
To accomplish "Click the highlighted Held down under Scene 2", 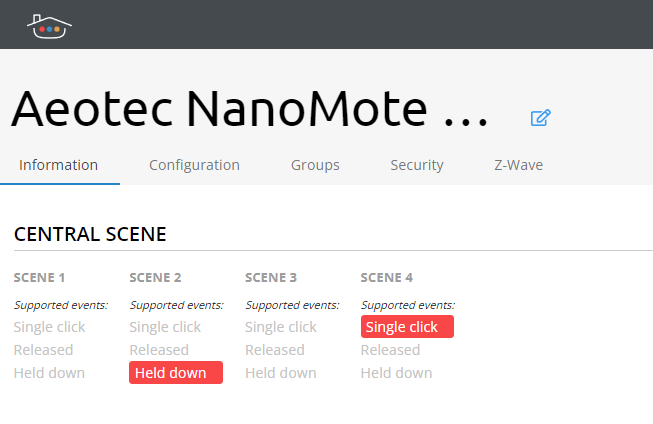I will [x=176, y=373].
